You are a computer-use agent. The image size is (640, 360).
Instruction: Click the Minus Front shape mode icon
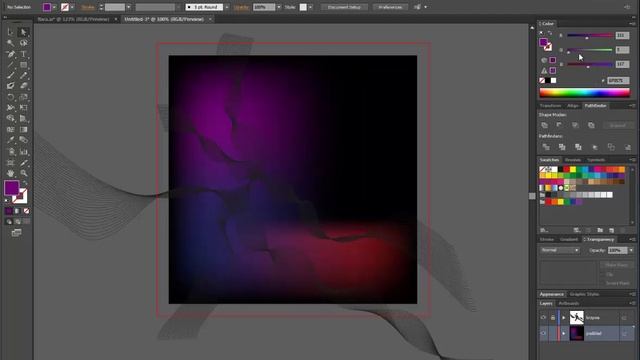point(559,125)
